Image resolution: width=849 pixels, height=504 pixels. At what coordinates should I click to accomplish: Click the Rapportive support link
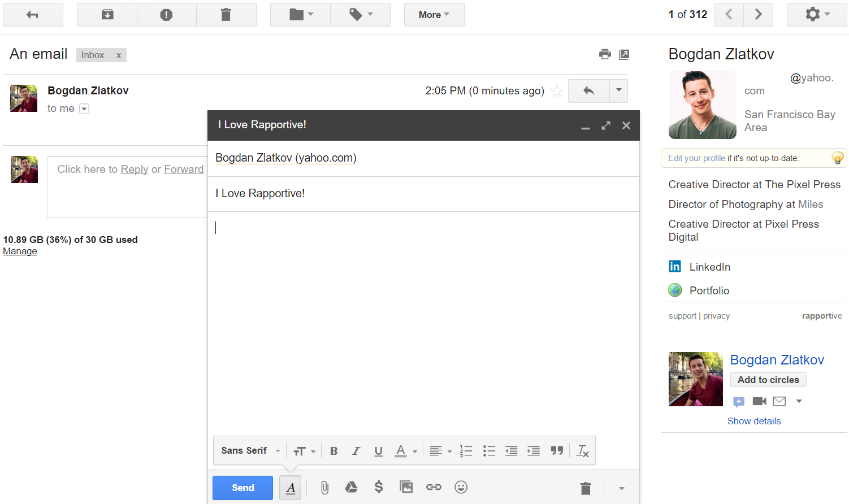682,316
